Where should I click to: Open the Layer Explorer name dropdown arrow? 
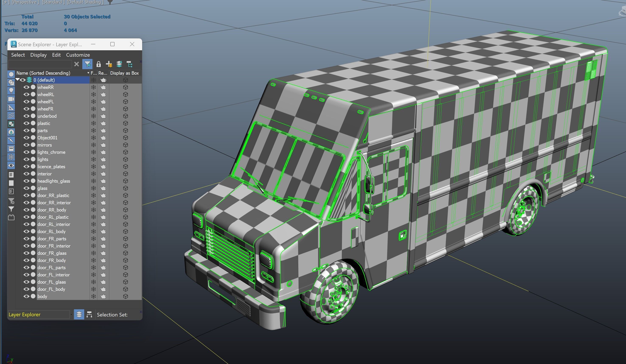pyautogui.click(x=71, y=315)
